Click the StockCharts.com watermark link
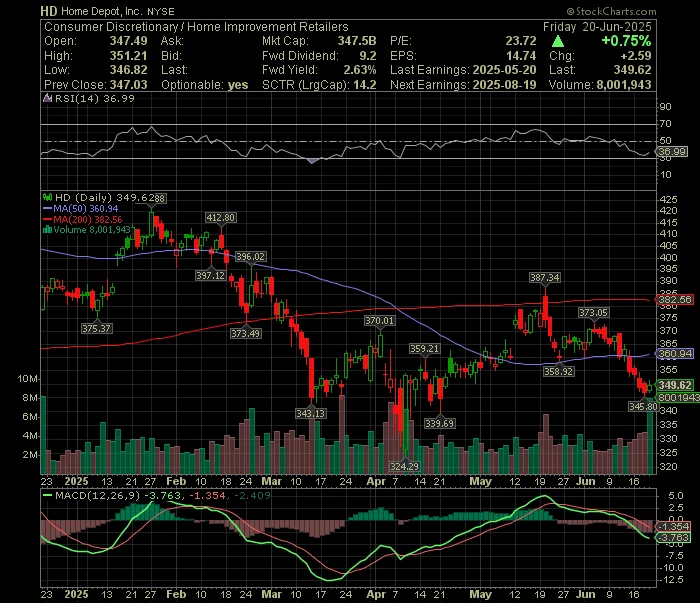 tap(611, 11)
